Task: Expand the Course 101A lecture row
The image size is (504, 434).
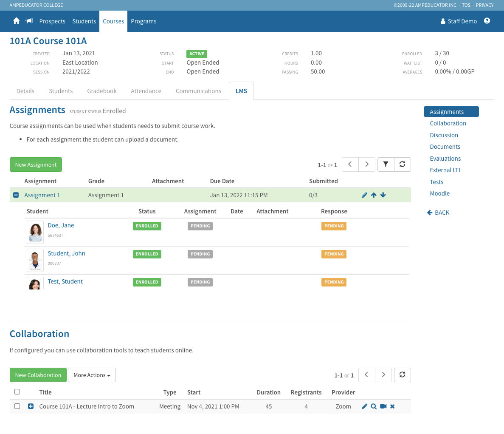Action: pyautogui.click(x=30, y=406)
